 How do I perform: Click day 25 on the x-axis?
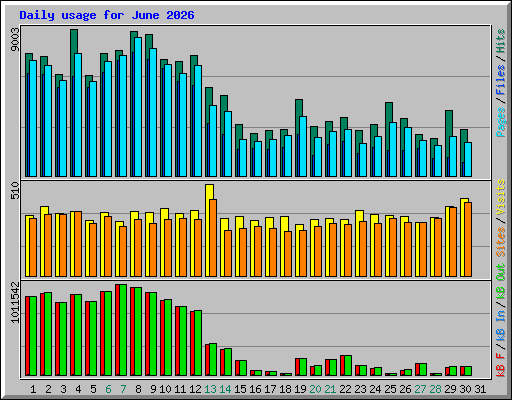coord(390,389)
